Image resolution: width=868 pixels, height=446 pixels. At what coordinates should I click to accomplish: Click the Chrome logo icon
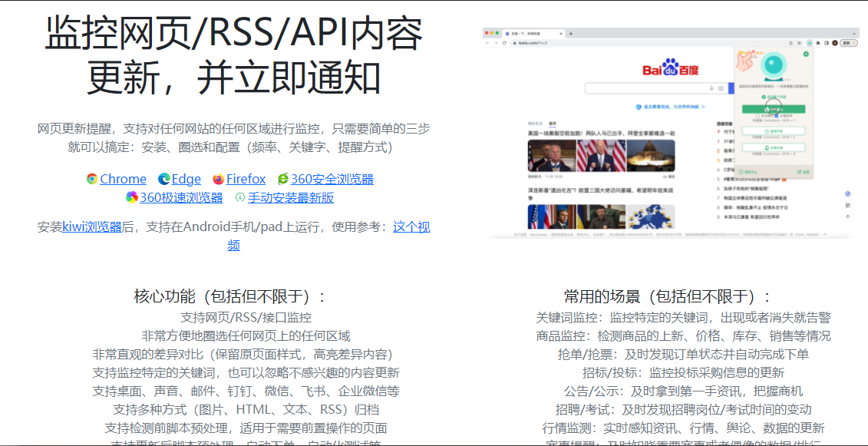click(x=92, y=179)
